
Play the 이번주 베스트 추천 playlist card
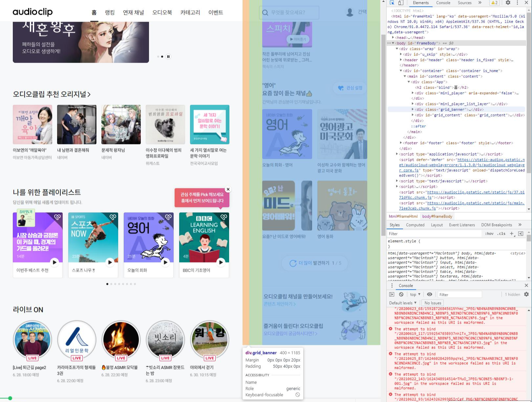tap(54, 262)
